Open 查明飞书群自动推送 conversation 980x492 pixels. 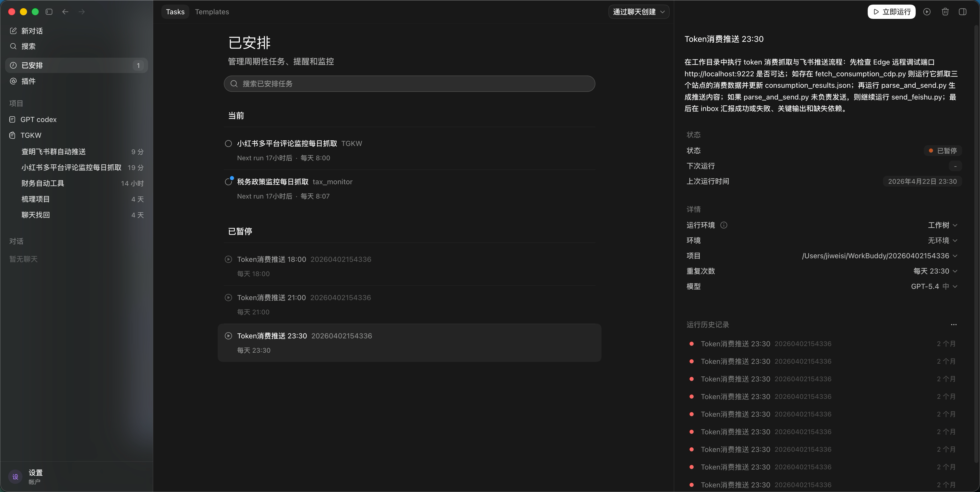77,152
